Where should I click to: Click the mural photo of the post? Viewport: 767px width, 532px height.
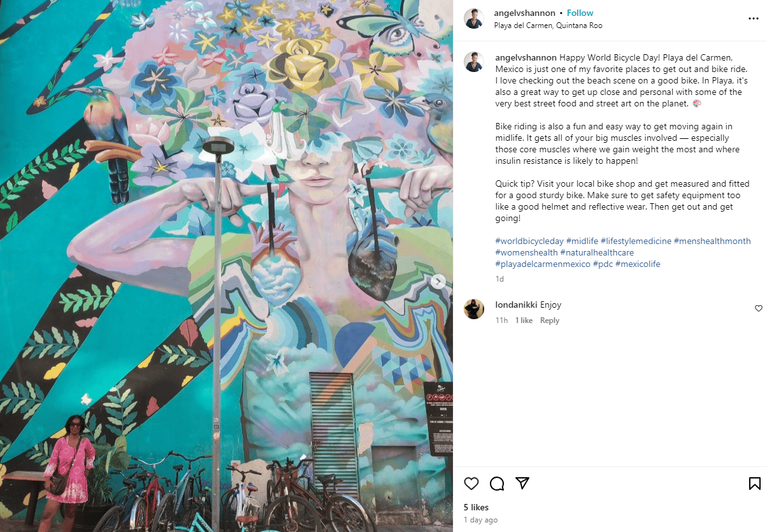coord(226,266)
